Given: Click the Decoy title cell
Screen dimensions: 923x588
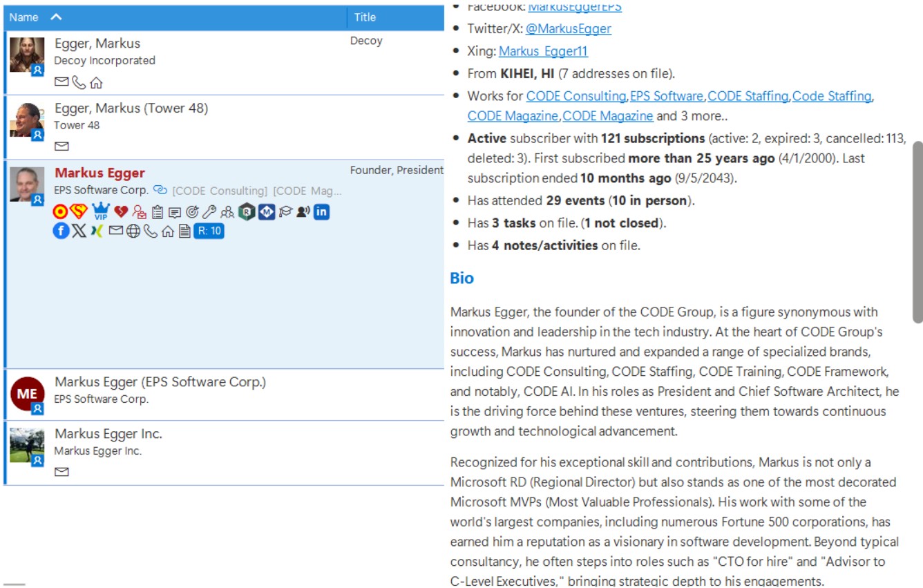Looking at the screenshot, I should tap(366, 41).
